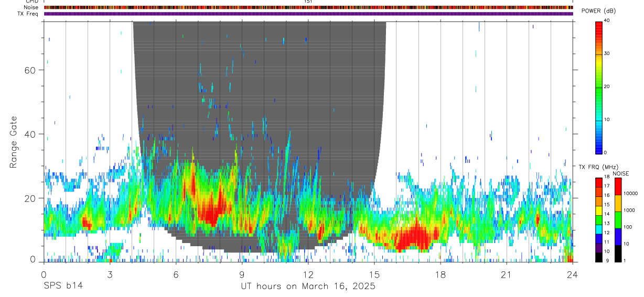
Task: Click the 'UT hours on March 16, 2025' title
Action: [308, 287]
